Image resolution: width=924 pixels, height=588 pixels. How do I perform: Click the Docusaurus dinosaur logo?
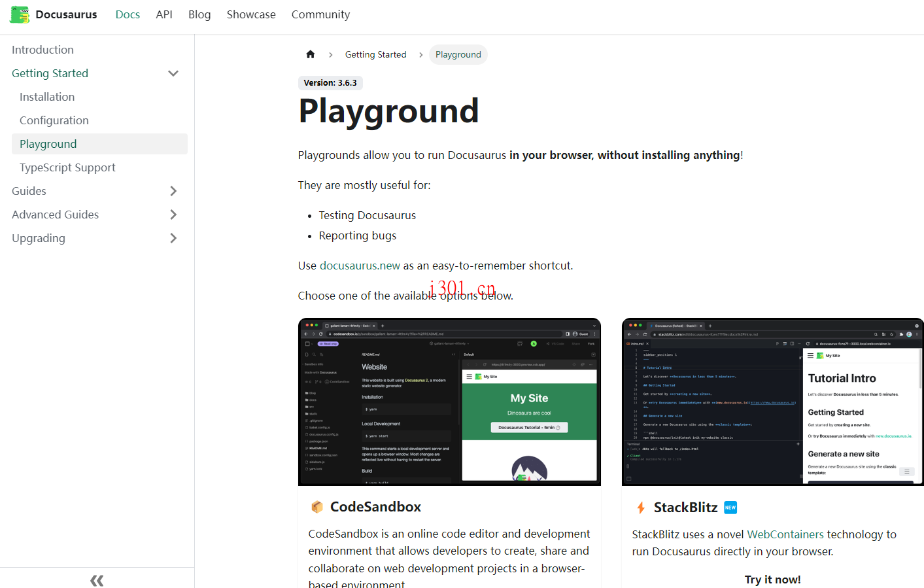19,14
